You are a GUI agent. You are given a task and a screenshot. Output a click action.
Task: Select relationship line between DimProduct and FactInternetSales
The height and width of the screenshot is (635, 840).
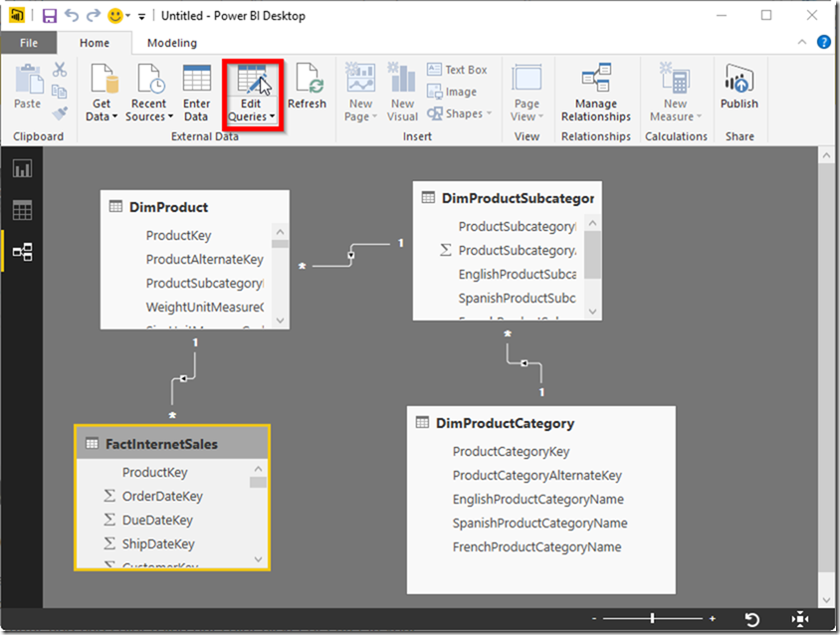[183, 378]
